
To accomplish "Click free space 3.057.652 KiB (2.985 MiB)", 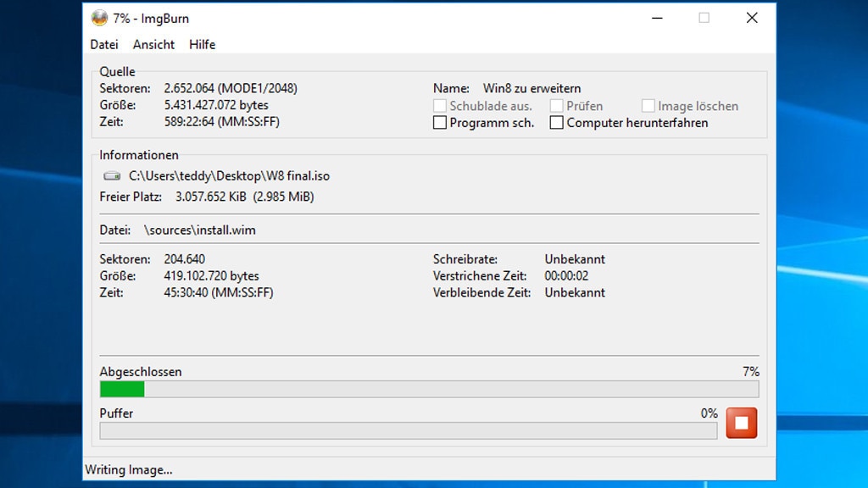I will (x=245, y=197).
